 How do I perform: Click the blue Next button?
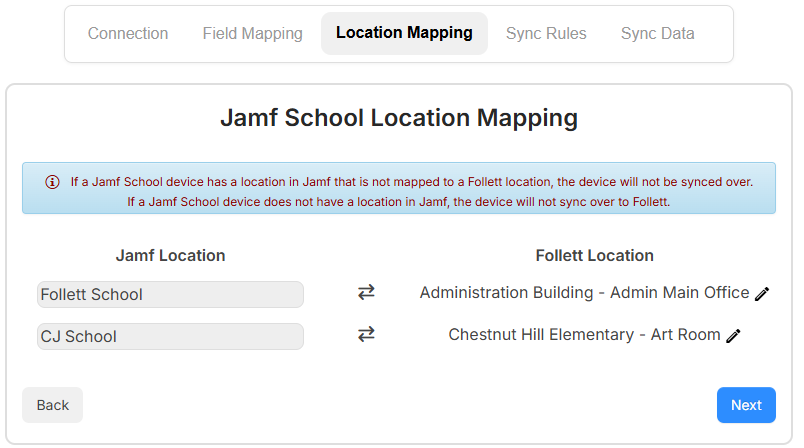(x=746, y=405)
